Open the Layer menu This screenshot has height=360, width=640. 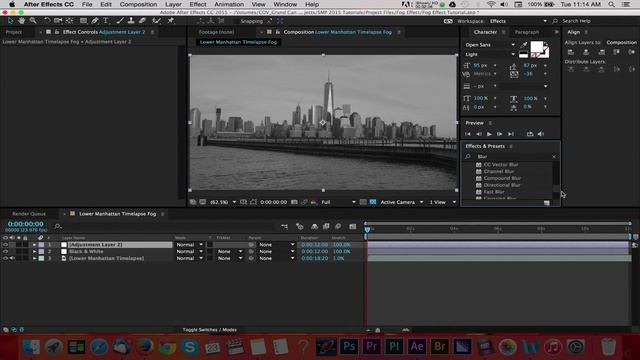[x=173, y=4]
